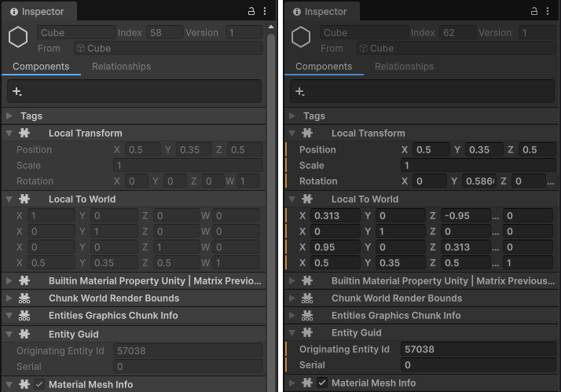Click the Index field showing 58

point(164,32)
